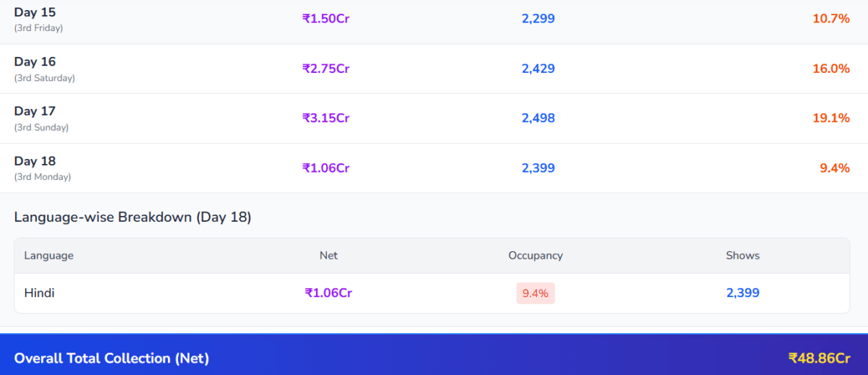Click the 10.7% occupancy value

(x=830, y=19)
